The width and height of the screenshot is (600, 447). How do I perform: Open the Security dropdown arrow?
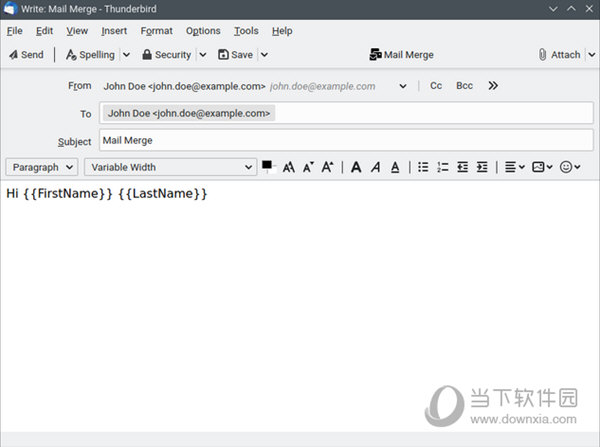(203, 55)
